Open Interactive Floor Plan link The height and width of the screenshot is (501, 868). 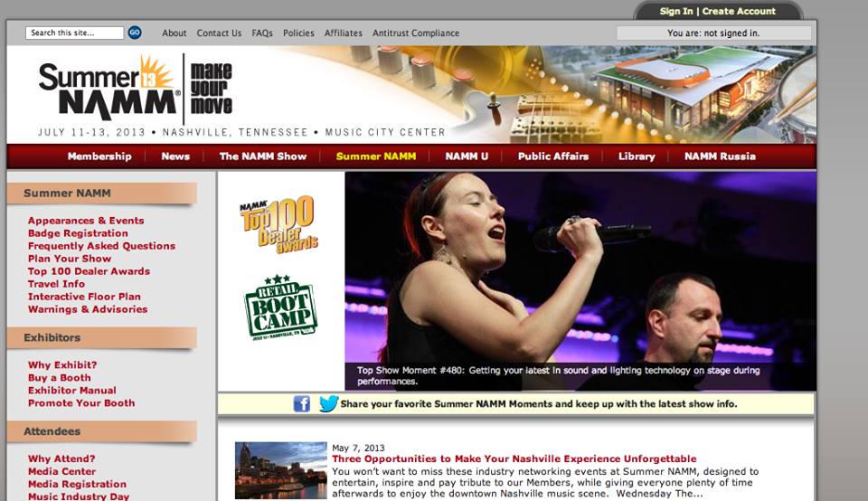[84, 297]
